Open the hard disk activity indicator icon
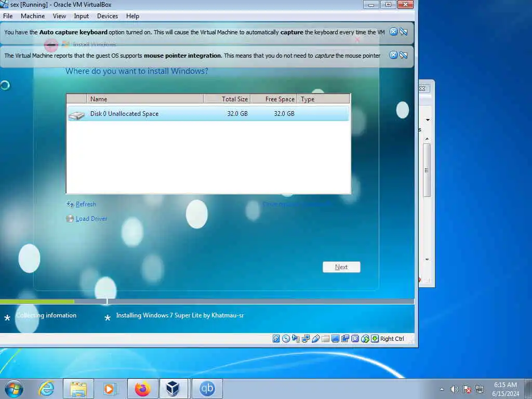Image resolution: width=532 pixels, height=399 pixels. coord(276,339)
